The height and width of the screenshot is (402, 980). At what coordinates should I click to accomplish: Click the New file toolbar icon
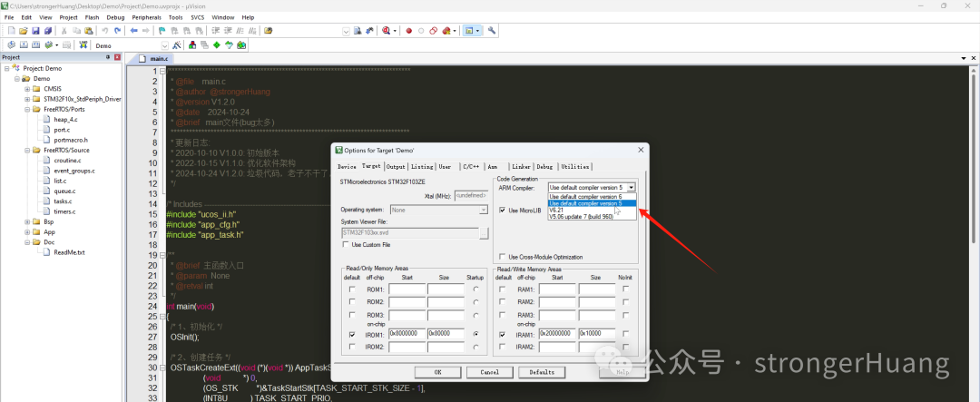(11, 31)
